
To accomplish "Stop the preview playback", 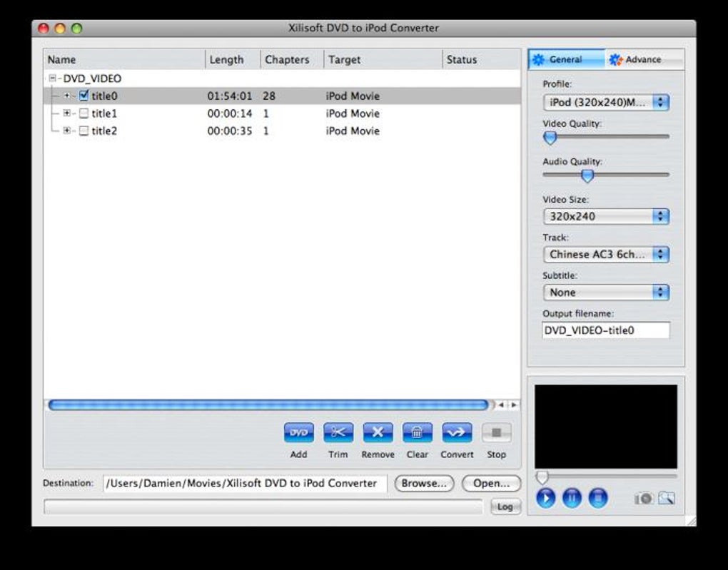I will (x=598, y=498).
